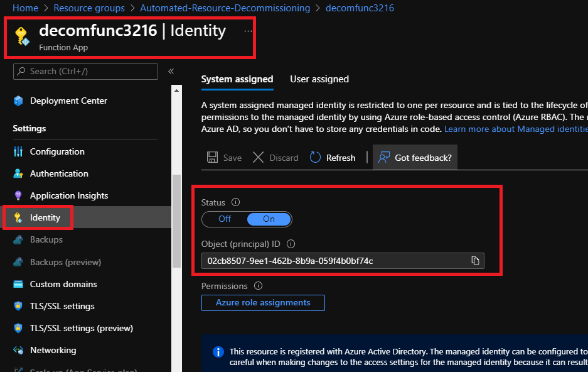Click the function app key icon in header
This screenshot has height=372, width=588.
22,36
